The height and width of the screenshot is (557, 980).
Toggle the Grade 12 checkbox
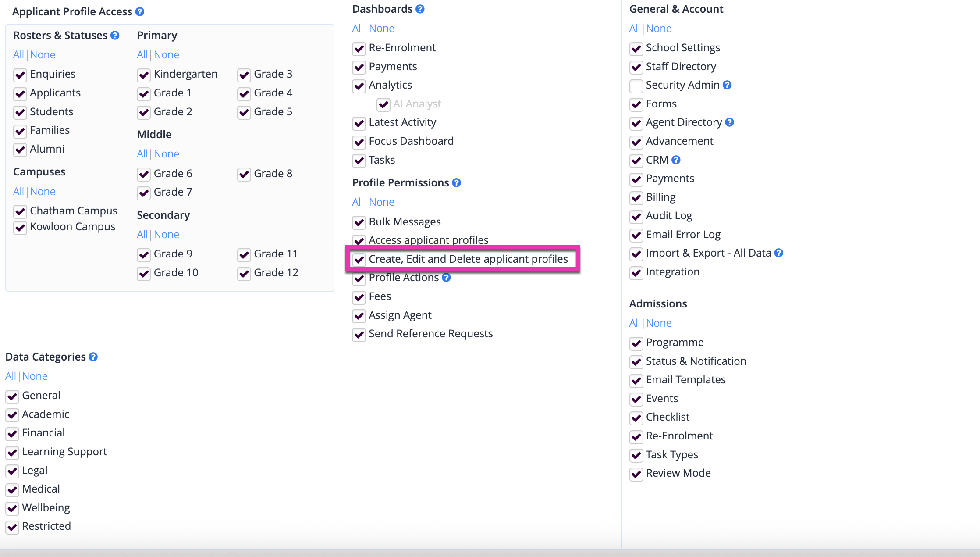[244, 274]
